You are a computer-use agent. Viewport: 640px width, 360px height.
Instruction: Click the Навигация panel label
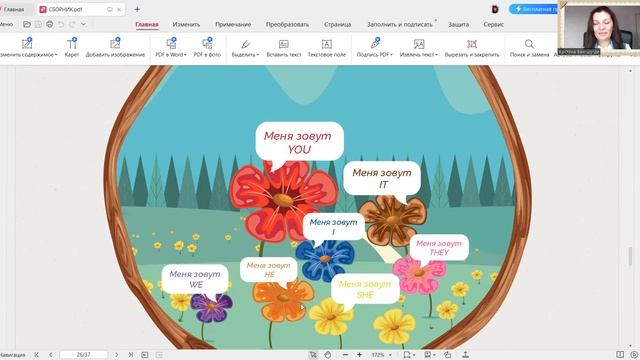[x=13, y=355]
